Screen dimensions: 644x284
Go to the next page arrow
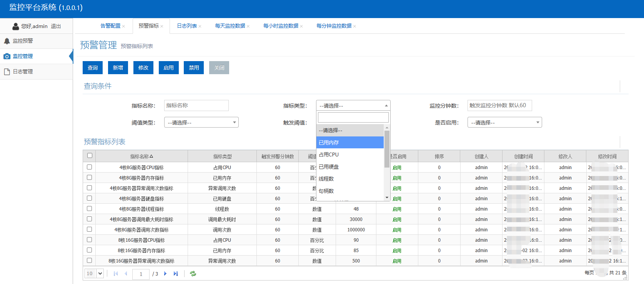tap(165, 274)
